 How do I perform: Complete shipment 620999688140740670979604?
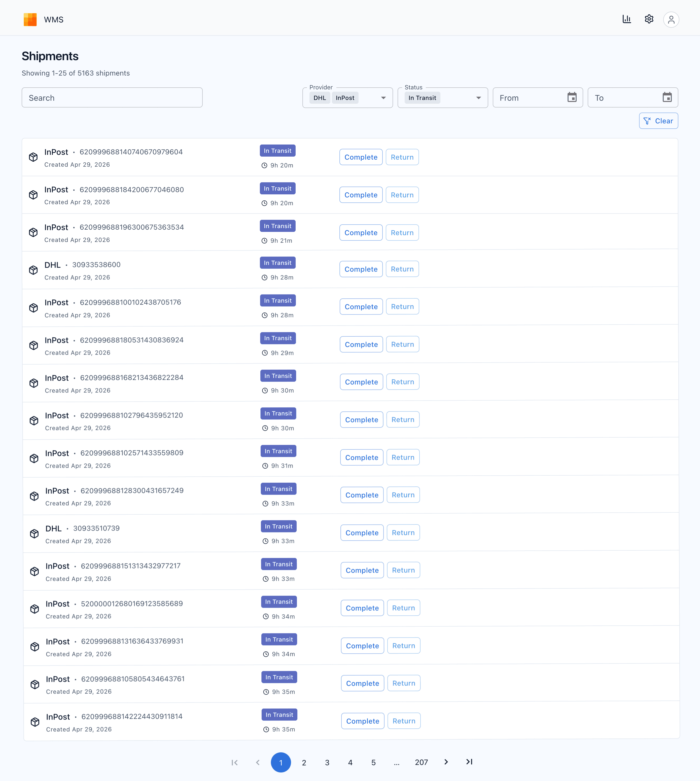click(361, 157)
